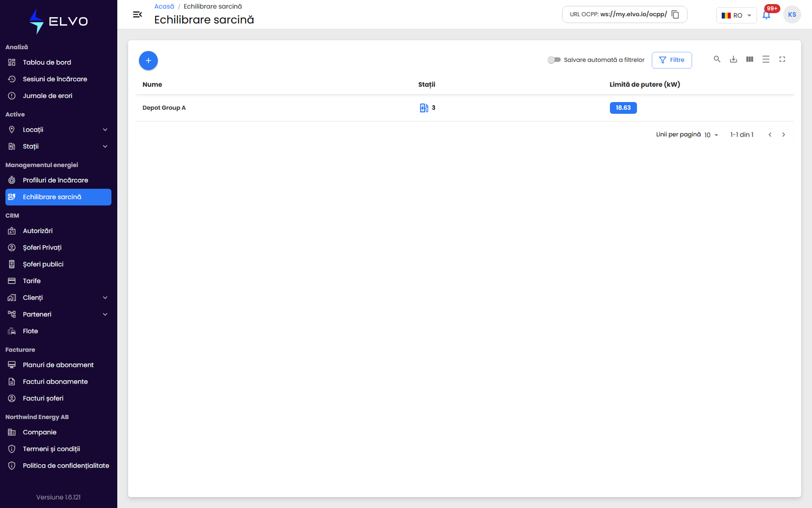The height and width of the screenshot is (508, 812).
Task: Expand the Locații menu
Action: click(58, 130)
